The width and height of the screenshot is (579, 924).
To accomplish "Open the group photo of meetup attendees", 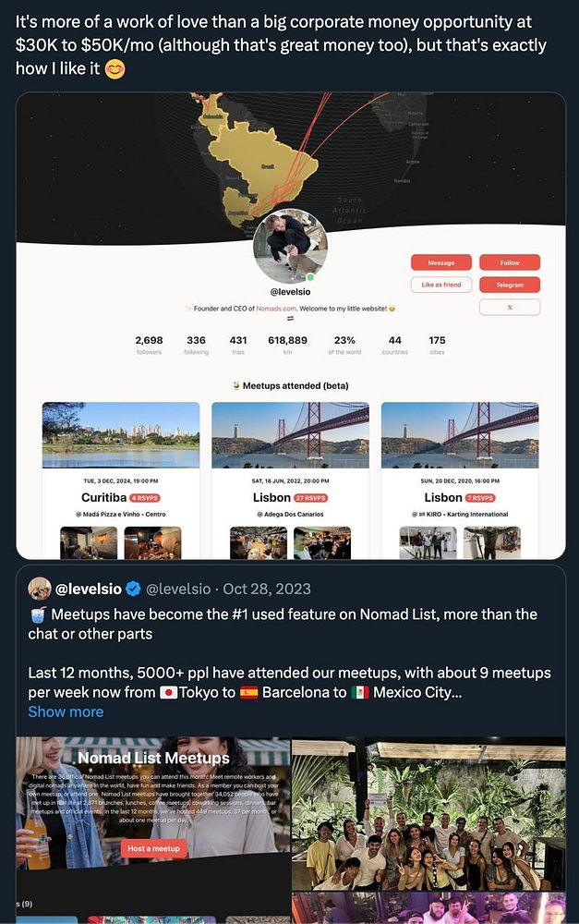I will coord(428,813).
